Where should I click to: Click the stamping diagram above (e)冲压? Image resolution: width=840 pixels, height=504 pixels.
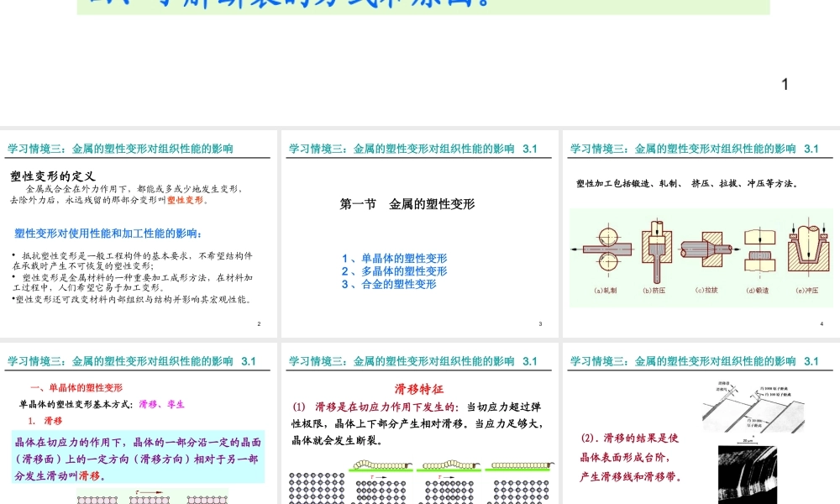[x=808, y=244]
